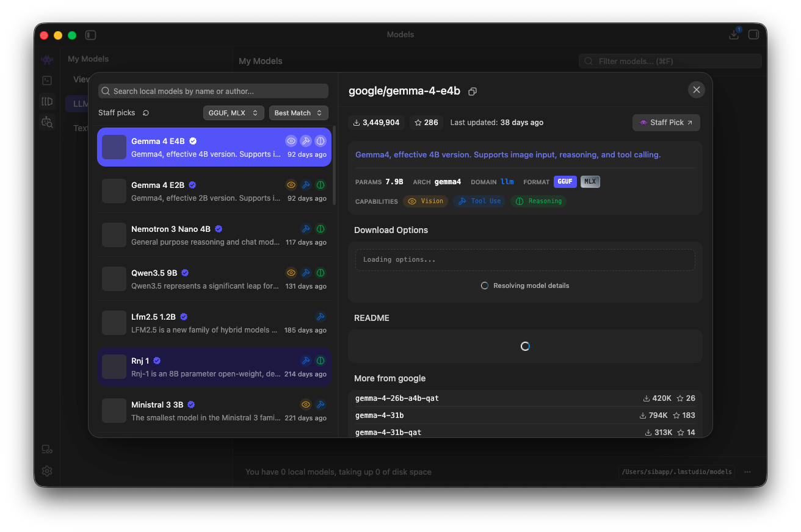
Task: Click the Gemma 4 E2B model thumbnail
Action: tap(114, 191)
